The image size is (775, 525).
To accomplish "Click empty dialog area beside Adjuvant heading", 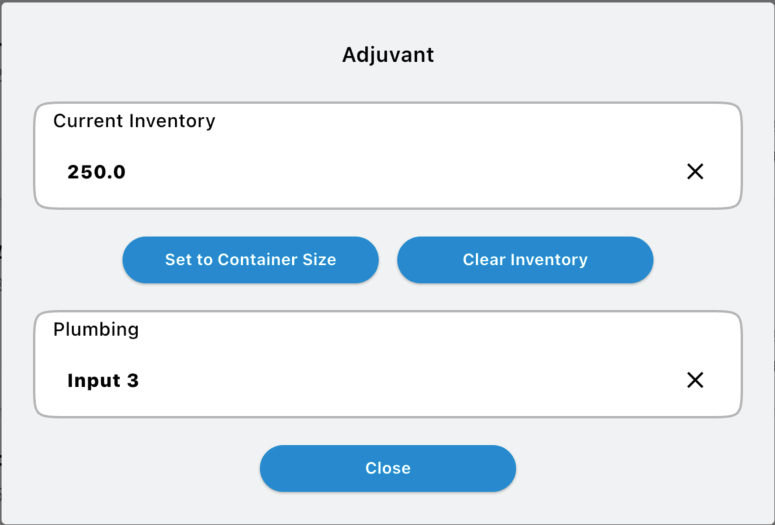I will point(580,55).
